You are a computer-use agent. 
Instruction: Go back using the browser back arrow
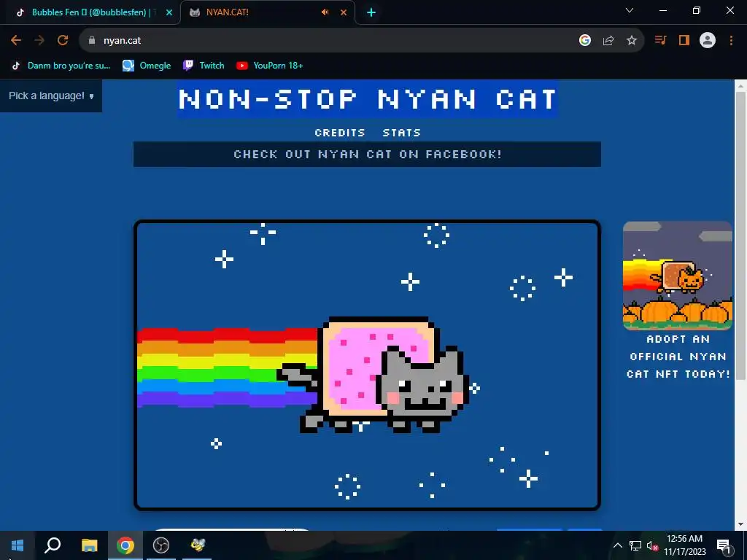coord(16,41)
